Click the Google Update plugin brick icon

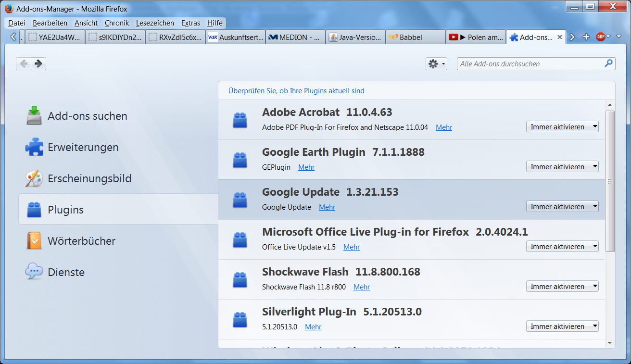[x=240, y=200]
